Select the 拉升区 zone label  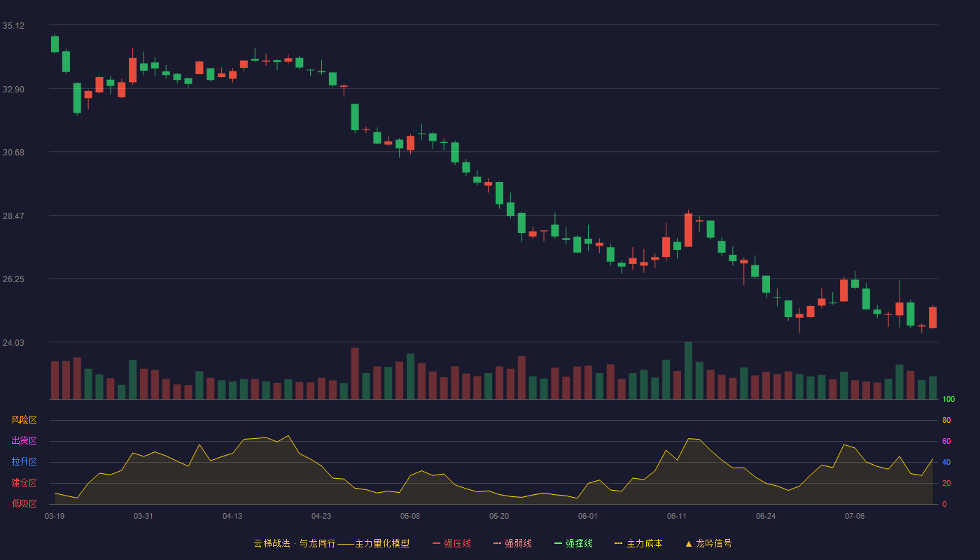click(24, 462)
